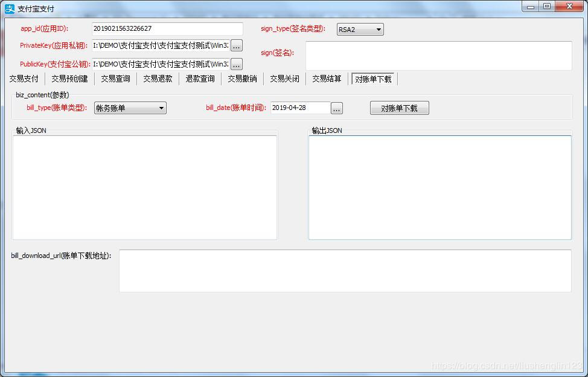Click the app_id input field
588x377 pixels.
[167, 29]
